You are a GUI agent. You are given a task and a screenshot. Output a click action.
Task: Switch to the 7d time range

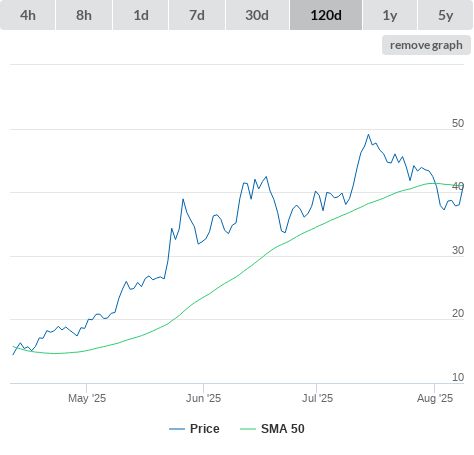(x=197, y=15)
